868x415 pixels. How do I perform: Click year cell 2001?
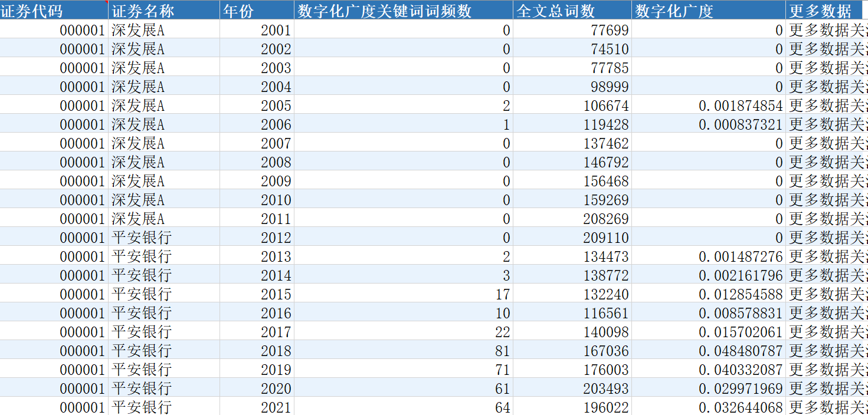[x=257, y=30]
